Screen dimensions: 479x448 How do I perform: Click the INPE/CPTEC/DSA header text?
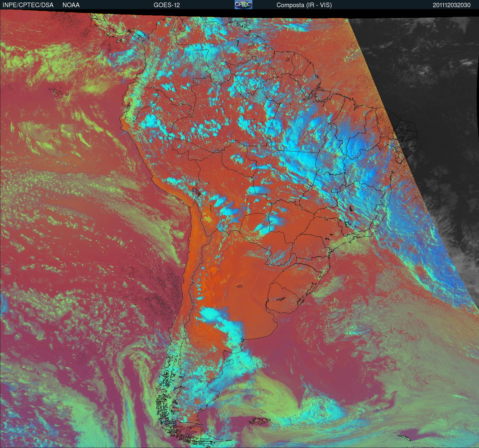tap(28, 5)
